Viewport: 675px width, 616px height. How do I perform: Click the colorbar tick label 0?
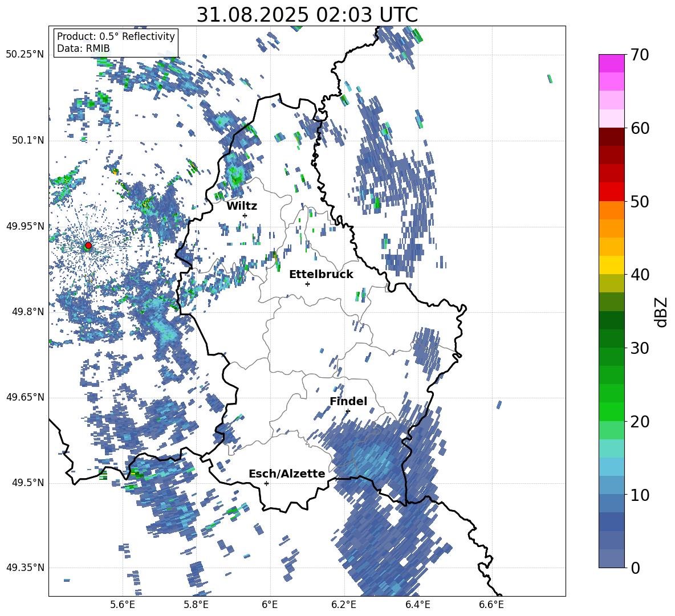(x=635, y=568)
